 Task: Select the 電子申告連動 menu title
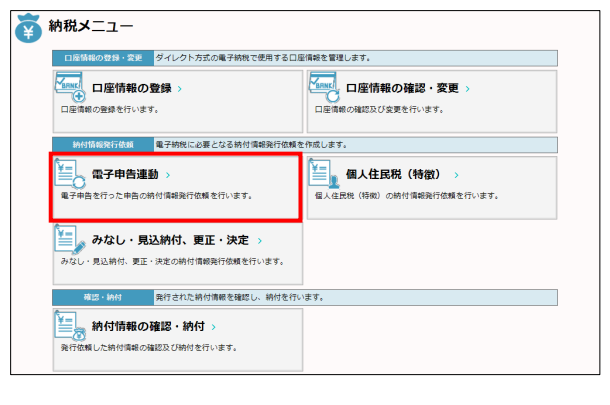pos(123,174)
